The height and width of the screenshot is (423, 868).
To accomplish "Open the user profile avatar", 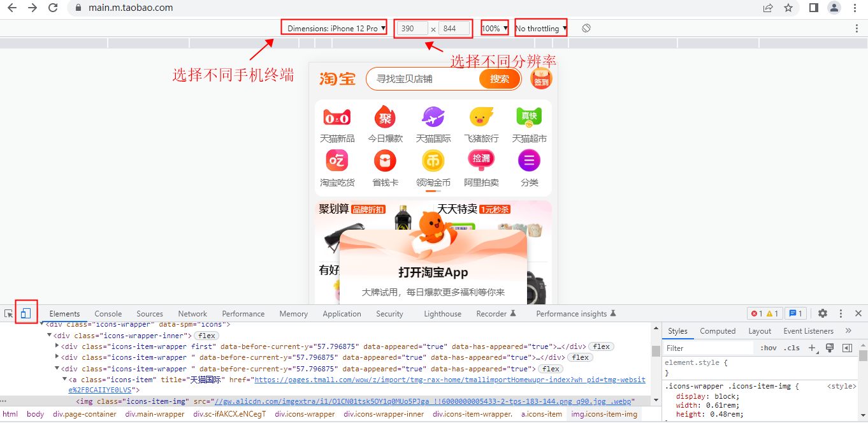I will coord(834,8).
